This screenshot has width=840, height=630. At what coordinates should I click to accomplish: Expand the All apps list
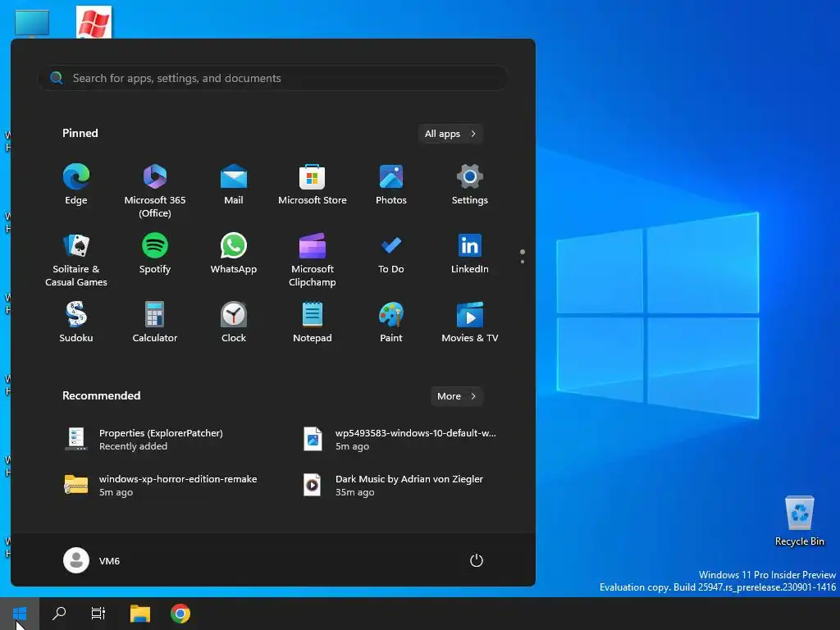[x=450, y=134]
